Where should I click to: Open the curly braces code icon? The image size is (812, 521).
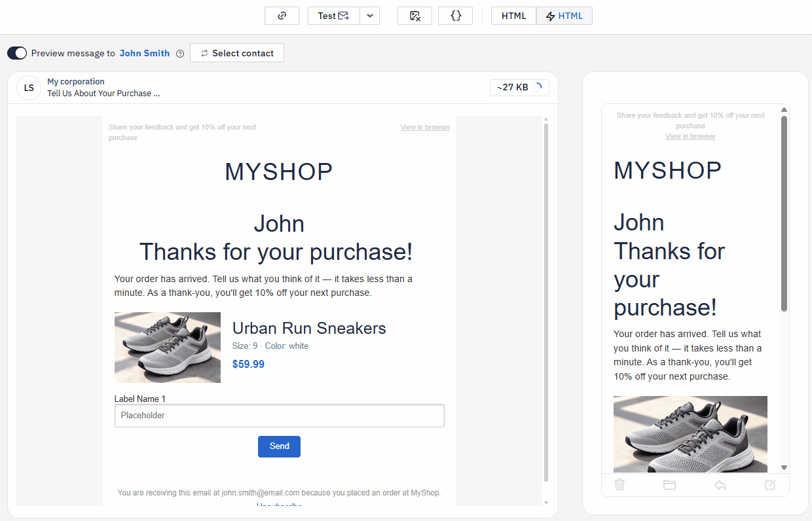(x=456, y=16)
